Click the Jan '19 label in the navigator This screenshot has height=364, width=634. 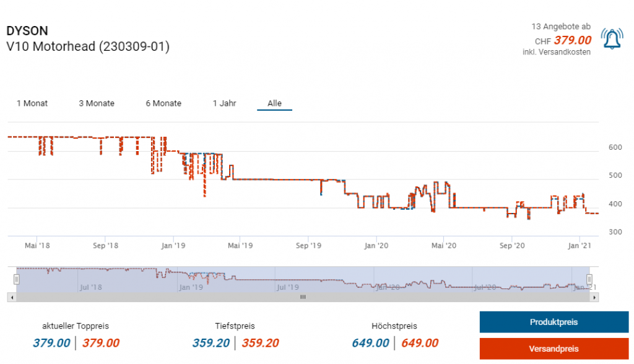tap(190, 287)
